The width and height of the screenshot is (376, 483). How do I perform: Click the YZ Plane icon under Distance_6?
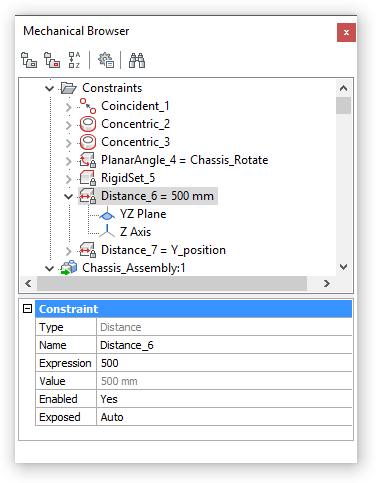(107, 214)
